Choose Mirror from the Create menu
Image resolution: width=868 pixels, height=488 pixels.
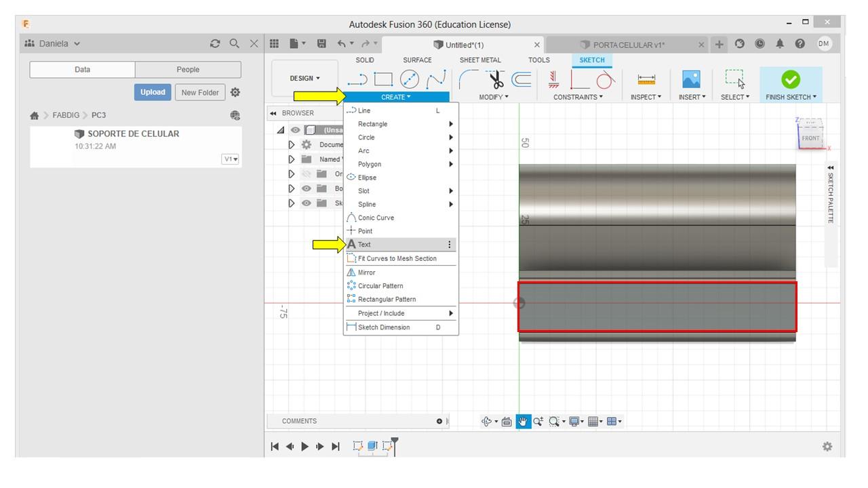click(x=400, y=272)
